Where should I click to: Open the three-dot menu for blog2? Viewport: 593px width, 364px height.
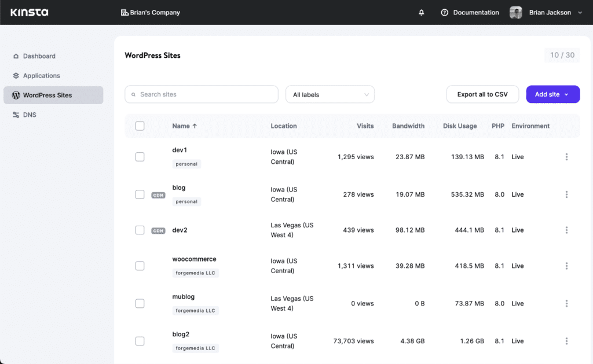pos(566,341)
